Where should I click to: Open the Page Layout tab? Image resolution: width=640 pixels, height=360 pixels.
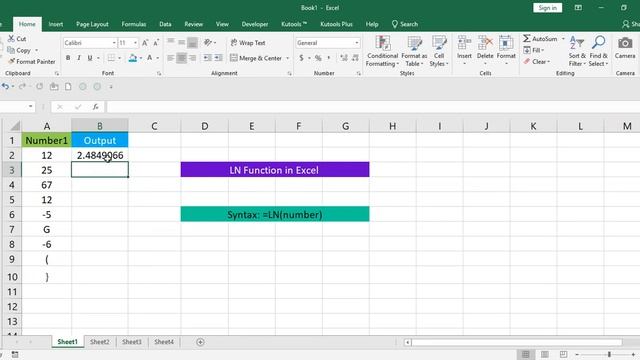pos(92,24)
